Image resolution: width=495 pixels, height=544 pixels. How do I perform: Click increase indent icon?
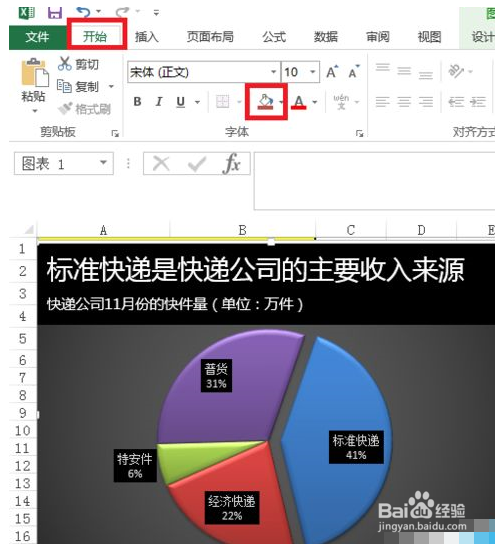478,102
